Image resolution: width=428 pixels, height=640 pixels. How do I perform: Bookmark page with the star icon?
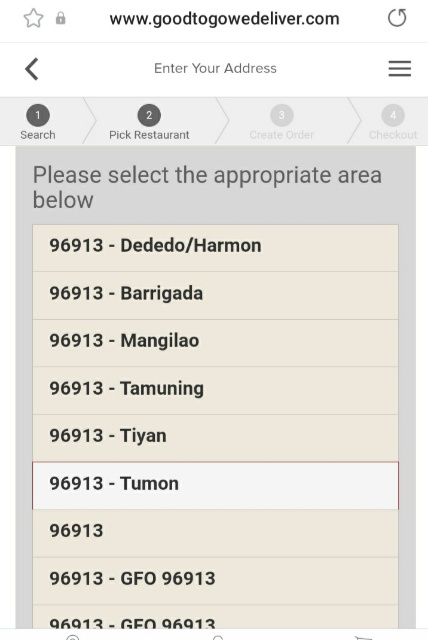point(33,18)
